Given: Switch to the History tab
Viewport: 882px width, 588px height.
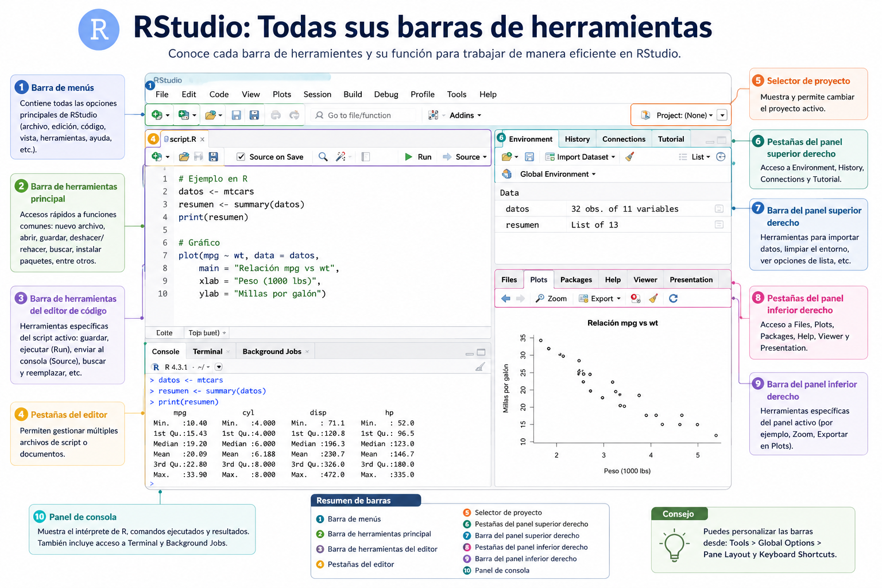Looking at the screenshot, I should click(x=577, y=139).
